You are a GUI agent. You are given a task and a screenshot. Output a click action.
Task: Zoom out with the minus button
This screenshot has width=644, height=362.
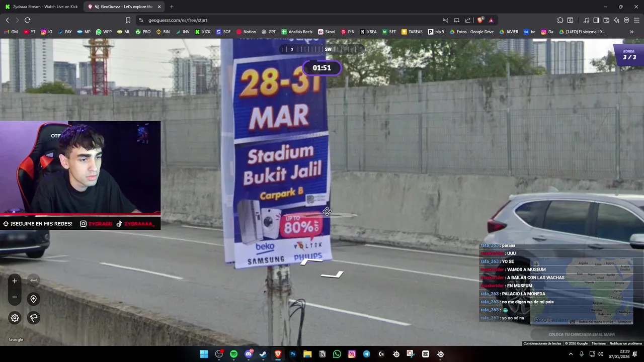pyautogui.click(x=15, y=297)
